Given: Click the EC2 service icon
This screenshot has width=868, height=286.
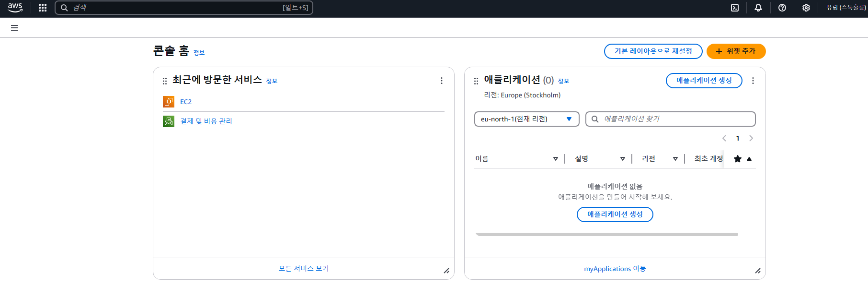Looking at the screenshot, I should pyautogui.click(x=169, y=102).
